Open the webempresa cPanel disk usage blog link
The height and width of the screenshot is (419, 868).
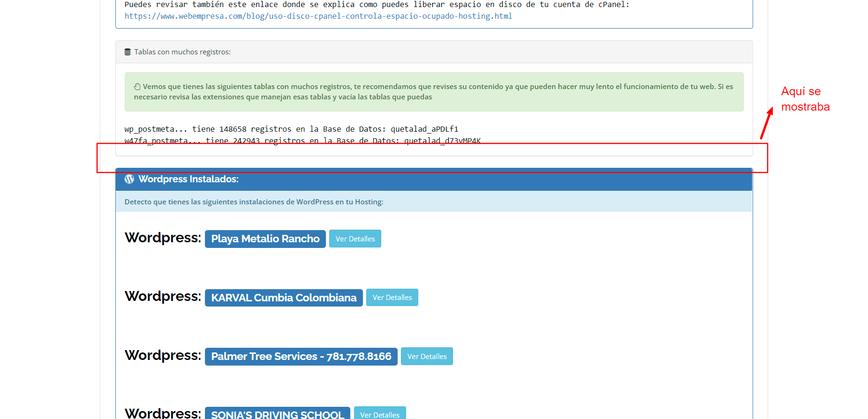tap(318, 16)
